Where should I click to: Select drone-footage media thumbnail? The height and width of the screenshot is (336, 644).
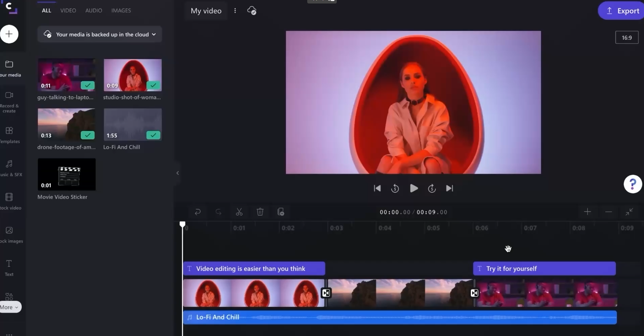pos(66,125)
